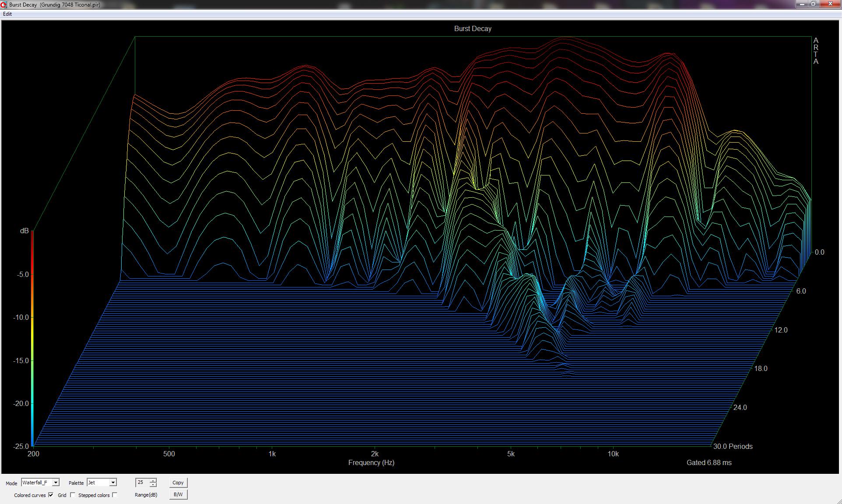
Task: Click the dB color scale bar
Action: [x=32, y=338]
